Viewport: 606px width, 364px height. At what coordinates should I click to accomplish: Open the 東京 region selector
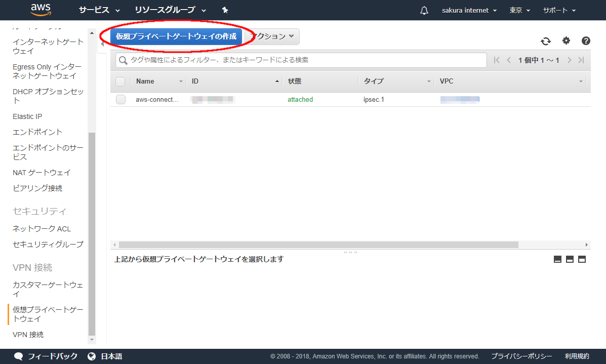519,10
